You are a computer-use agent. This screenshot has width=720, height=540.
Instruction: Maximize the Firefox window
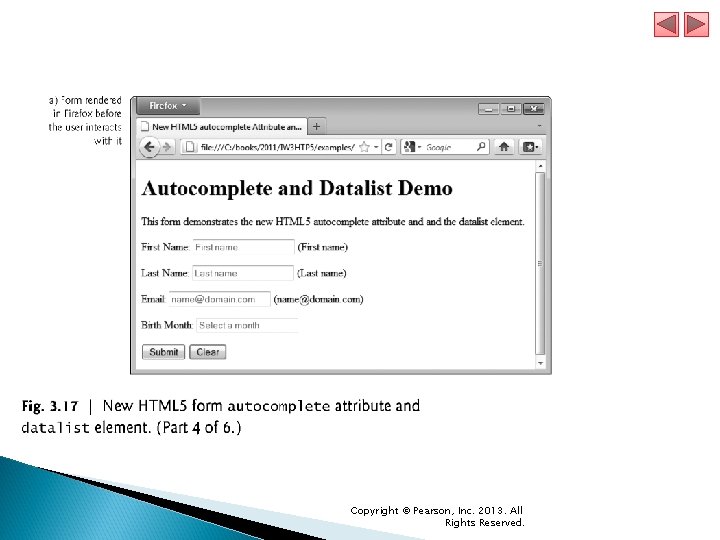pyautogui.click(x=511, y=109)
